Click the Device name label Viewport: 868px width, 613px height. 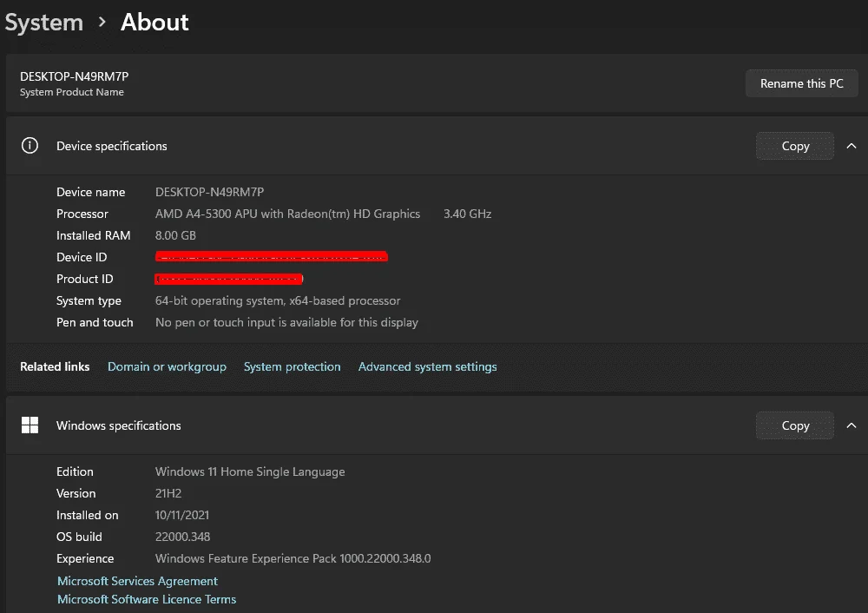point(91,192)
